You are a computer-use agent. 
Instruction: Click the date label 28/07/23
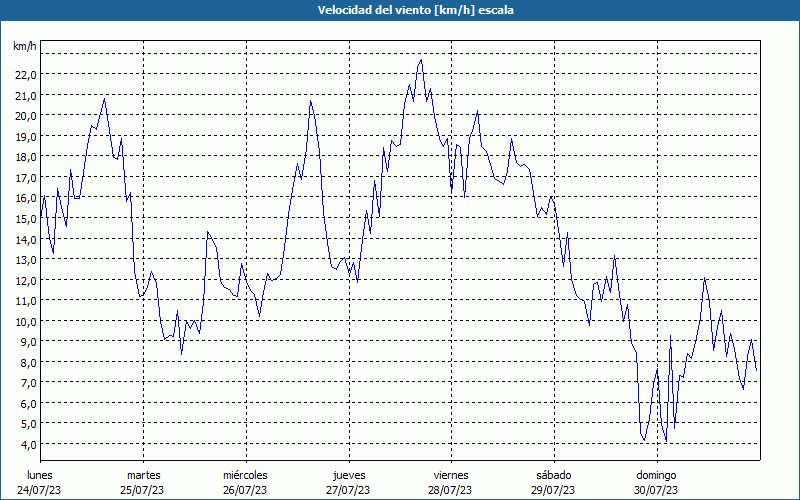[x=451, y=490]
